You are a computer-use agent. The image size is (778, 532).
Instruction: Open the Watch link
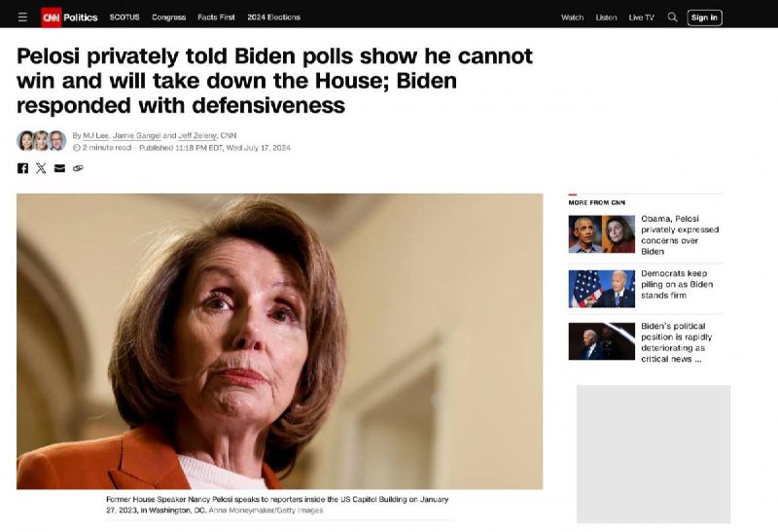coord(572,18)
